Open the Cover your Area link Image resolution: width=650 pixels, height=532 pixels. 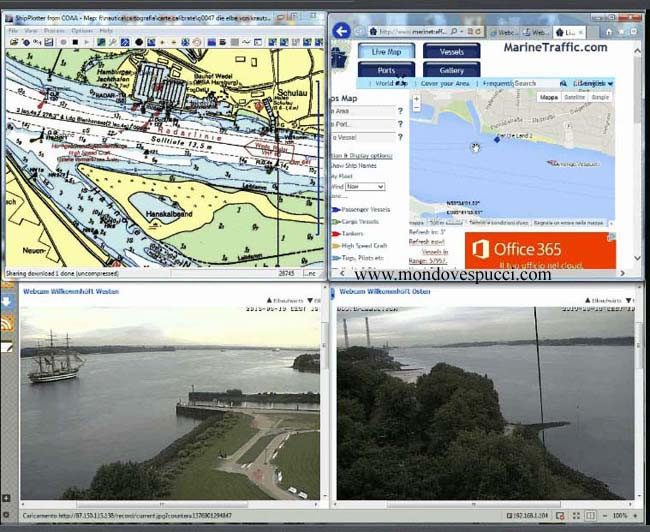coord(445,83)
